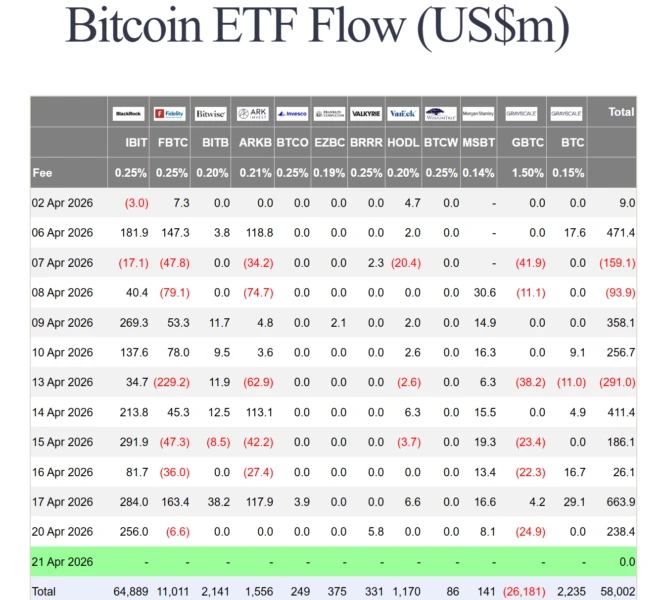Click the Franklin Templeton logo icon
Viewport: 663px width, 600px height.
tap(329, 114)
